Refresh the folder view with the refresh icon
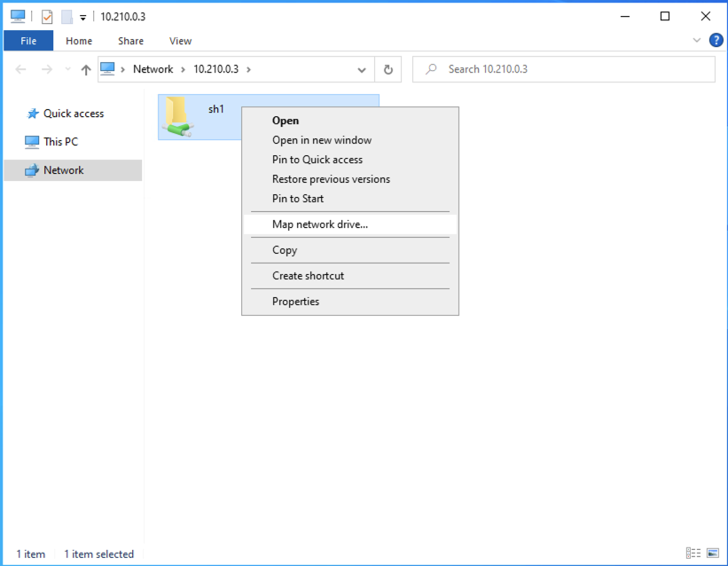The image size is (728, 566). click(x=387, y=69)
